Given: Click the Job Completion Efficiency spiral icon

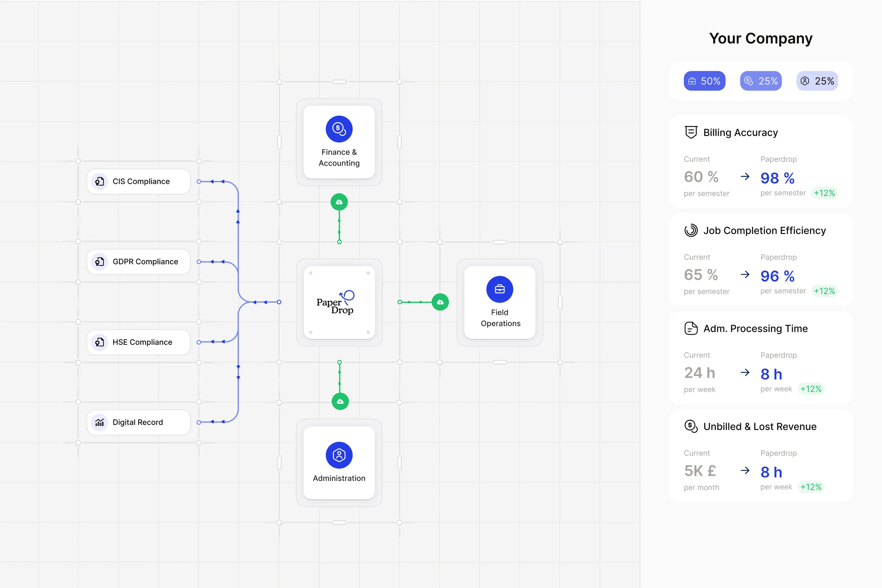Looking at the screenshot, I should tap(691, 230).
